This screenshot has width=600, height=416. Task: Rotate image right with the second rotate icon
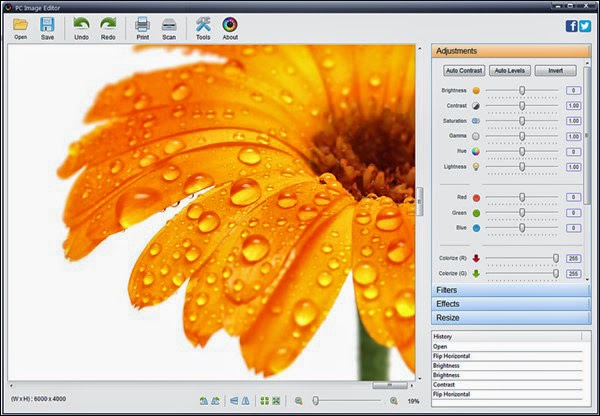[x=215, y=401]
